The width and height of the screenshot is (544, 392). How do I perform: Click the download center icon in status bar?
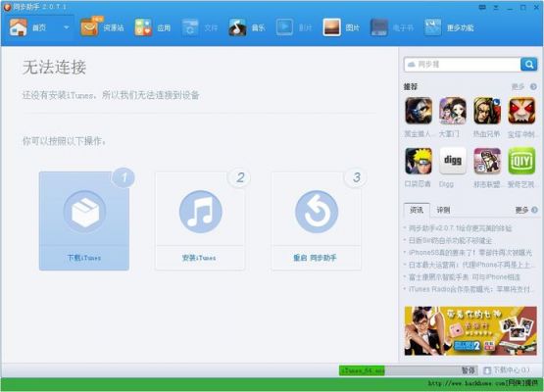click(487, 370)
